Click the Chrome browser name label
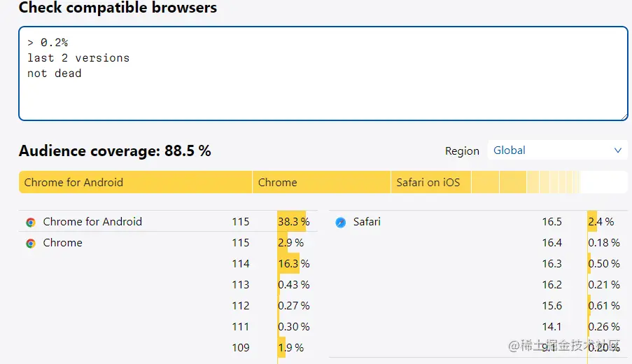This screenshot has width=632, height=364. coord(62,243)
